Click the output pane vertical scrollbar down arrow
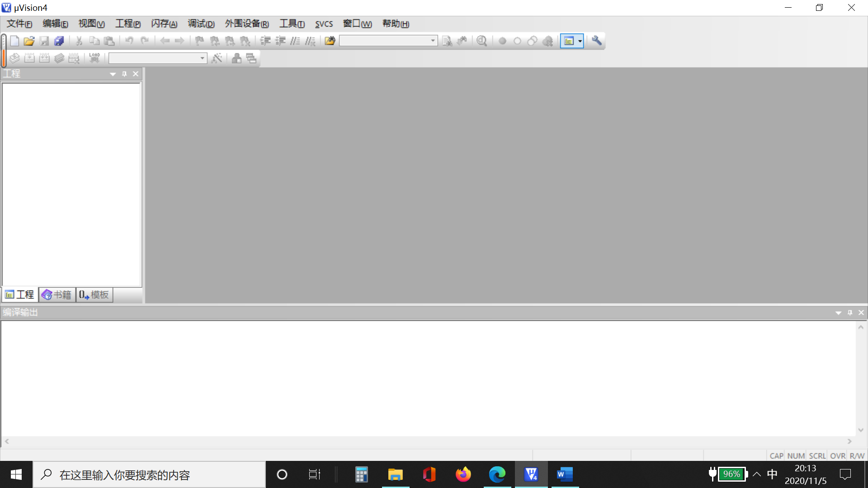The width and height of the screenshot is (868, 488). coord(861,430)
